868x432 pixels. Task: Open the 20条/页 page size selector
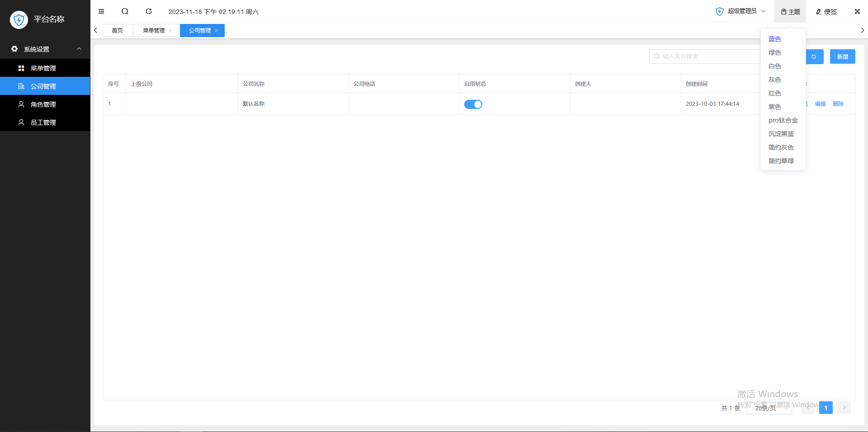[x=769, y=408]
